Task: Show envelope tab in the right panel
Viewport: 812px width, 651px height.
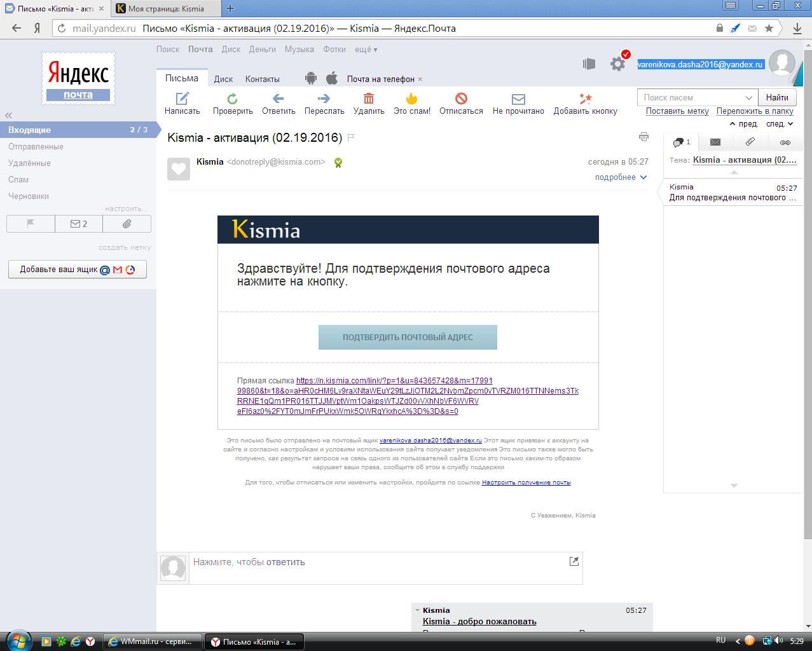Action: (715, 142)
